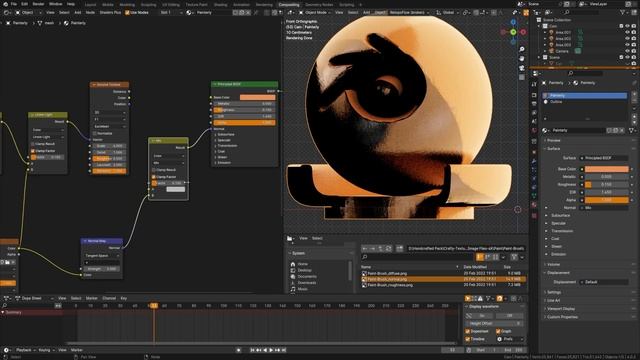Click viewport pan hand gizmo icon

pos(522,59)
